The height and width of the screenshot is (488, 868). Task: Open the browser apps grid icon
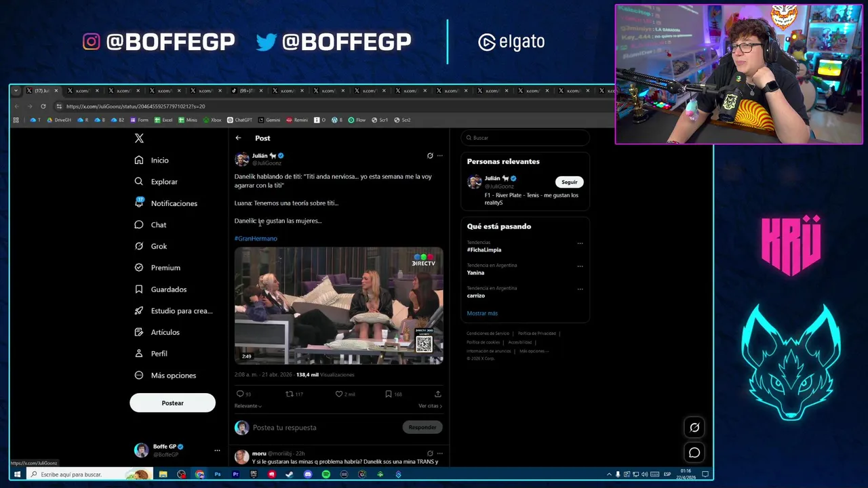(16, 120)
